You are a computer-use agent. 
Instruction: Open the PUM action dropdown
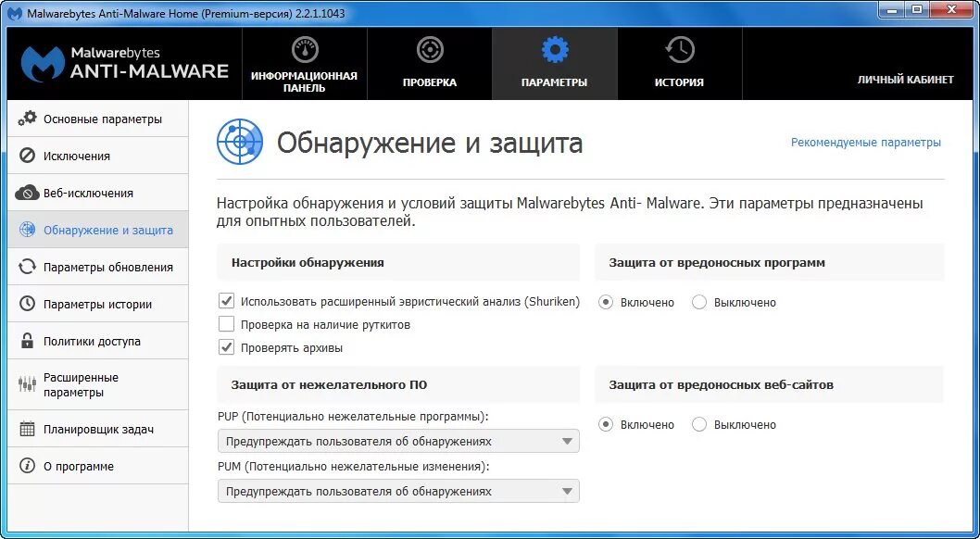click(x=398, y=491)
